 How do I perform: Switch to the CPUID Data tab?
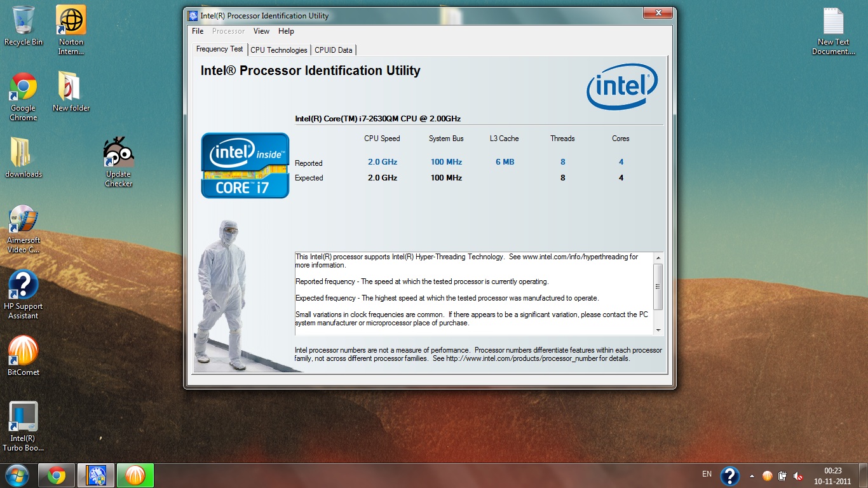point(334,50)
